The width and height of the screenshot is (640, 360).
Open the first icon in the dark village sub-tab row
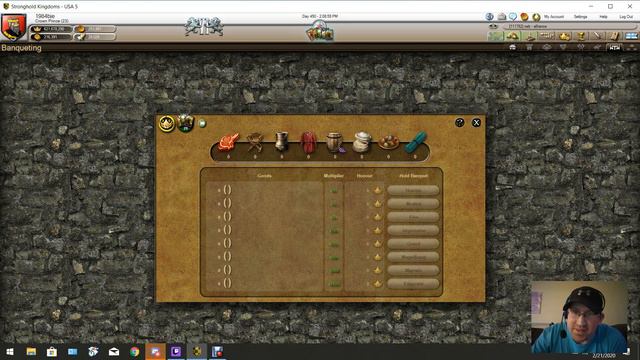(x=513, y=47)
